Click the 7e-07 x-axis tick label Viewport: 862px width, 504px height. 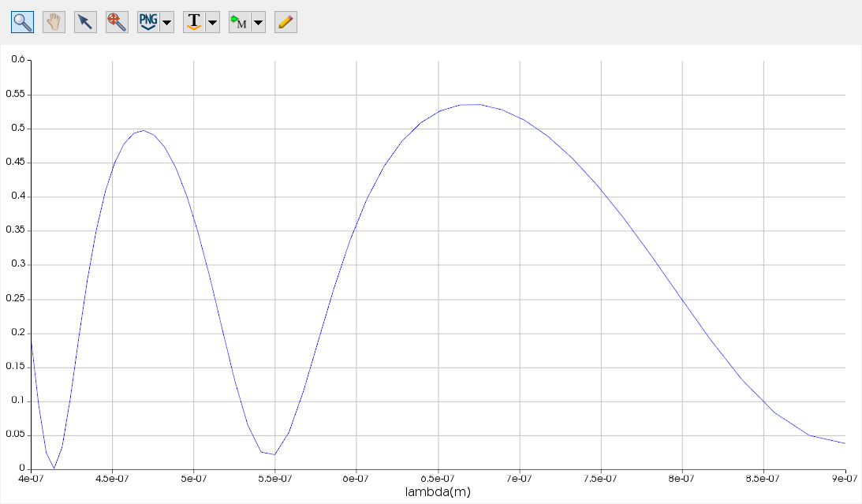[519, 478]
